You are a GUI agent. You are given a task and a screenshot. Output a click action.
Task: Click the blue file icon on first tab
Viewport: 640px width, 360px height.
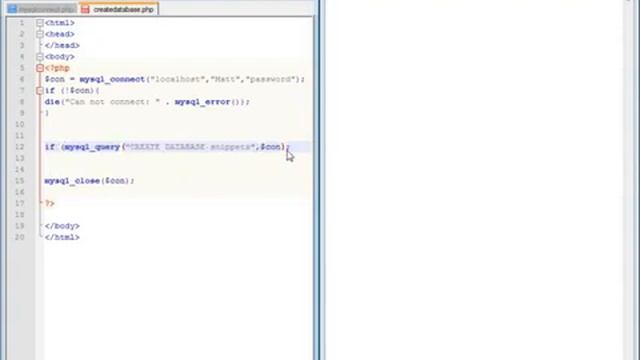coord(12,9)
